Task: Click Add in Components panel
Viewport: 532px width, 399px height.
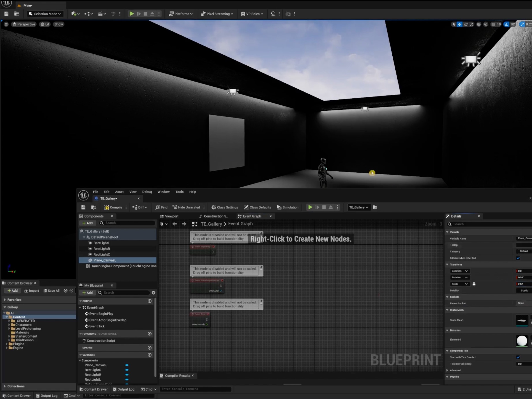Action: click(87, 223)
